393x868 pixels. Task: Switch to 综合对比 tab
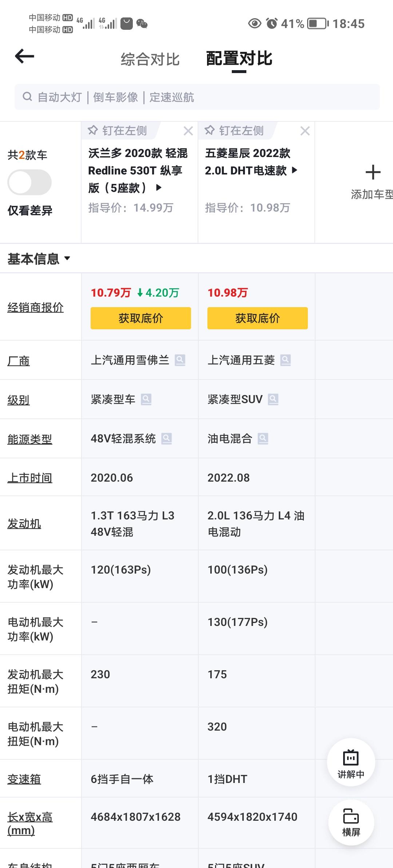point(150,59)
